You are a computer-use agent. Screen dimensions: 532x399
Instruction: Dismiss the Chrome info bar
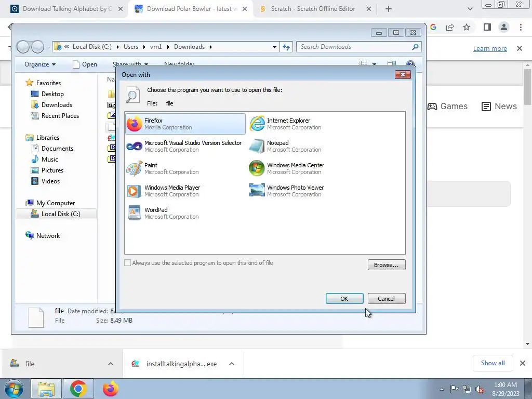(x=520, y=48)
